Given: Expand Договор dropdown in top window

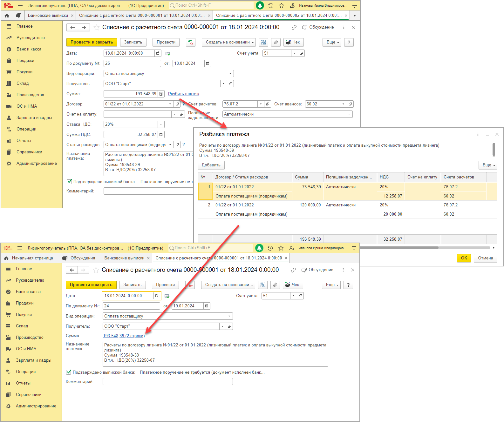Looking at the screenshot, I should point(170,104).
